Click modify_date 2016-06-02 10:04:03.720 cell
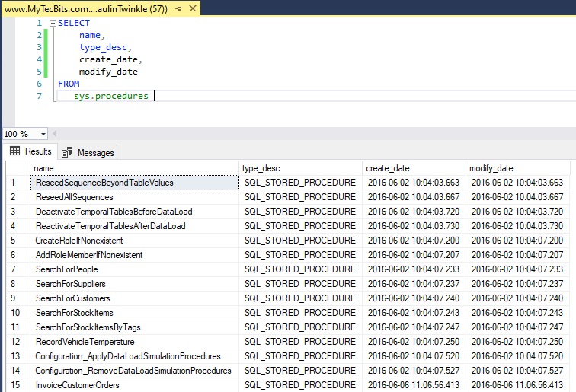 tap(517, 212)
